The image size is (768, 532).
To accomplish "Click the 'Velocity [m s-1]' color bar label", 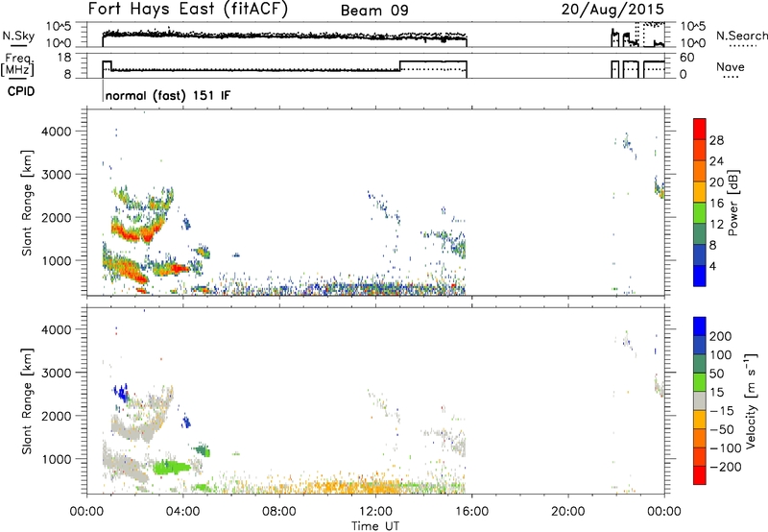I will pos(751,401).
